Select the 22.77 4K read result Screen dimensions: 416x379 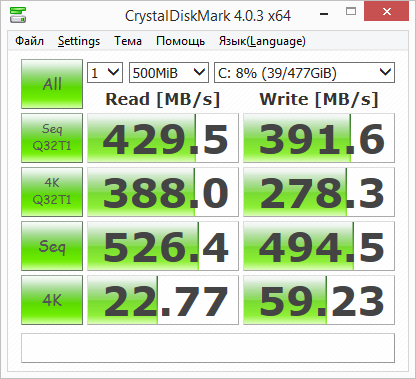pyautogui.click(x=163, y=300)
